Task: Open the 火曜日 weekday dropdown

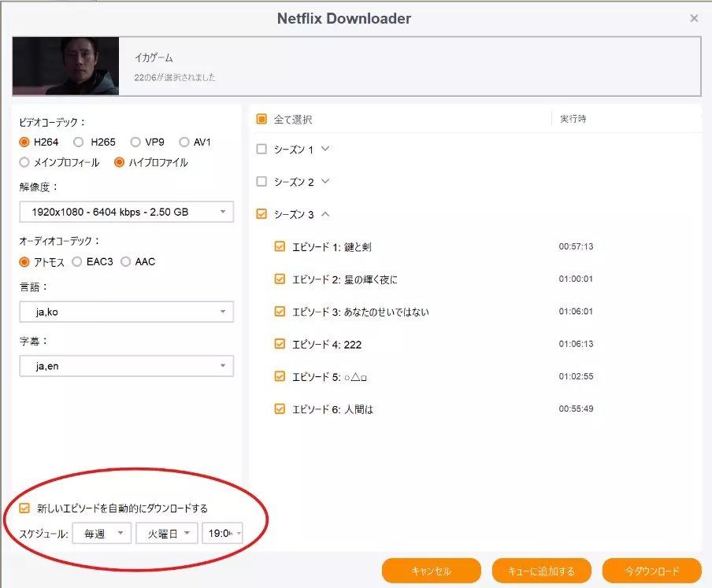Action: (x=167, y=534)
